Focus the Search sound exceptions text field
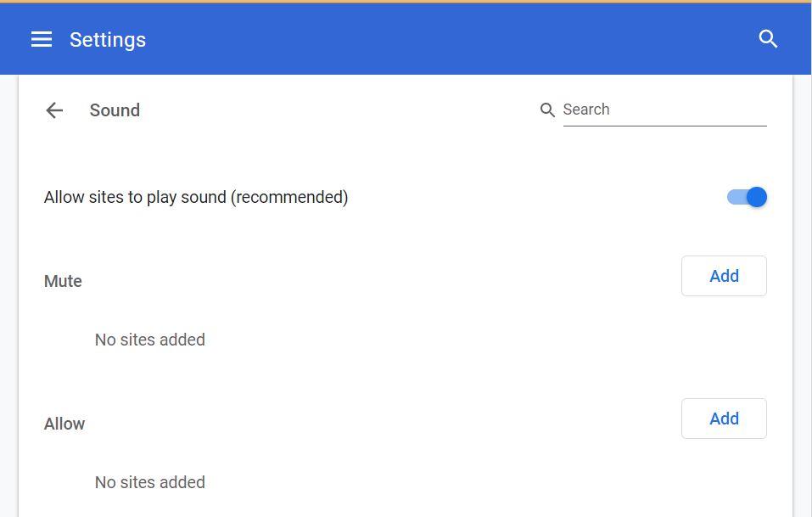The width and height of the screenshot is (812, 517). pyautogui.click(x=664, y=110)
